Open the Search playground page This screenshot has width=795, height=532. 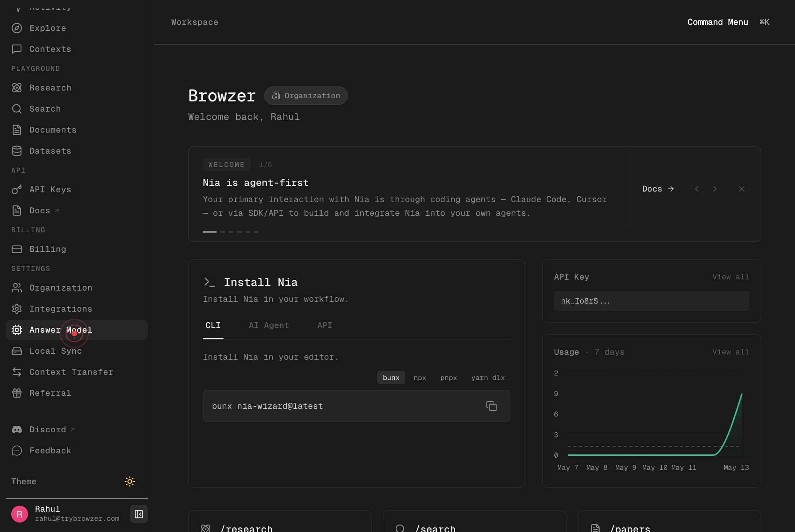click(x=77, y=109)
